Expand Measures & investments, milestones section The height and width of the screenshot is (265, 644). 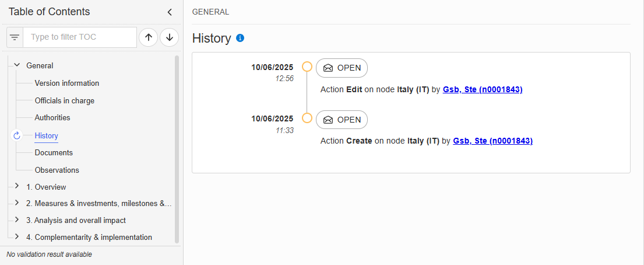17,203
